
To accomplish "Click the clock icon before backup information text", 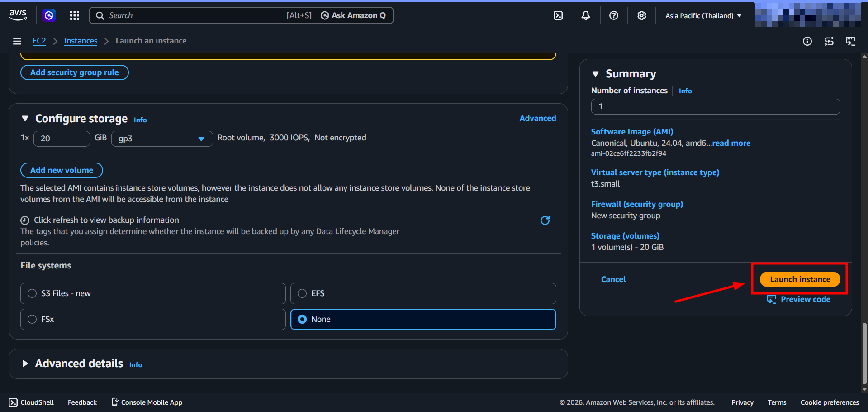I will coord(25,220).
